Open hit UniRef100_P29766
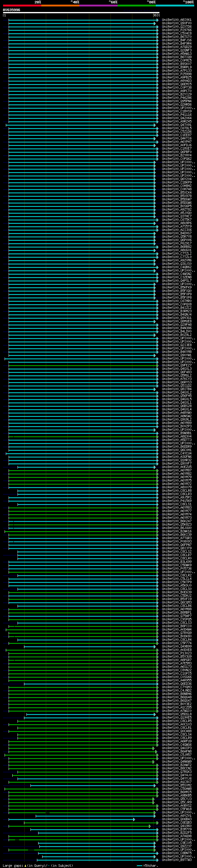Screen dimensions: 197x868 (176, 30)
